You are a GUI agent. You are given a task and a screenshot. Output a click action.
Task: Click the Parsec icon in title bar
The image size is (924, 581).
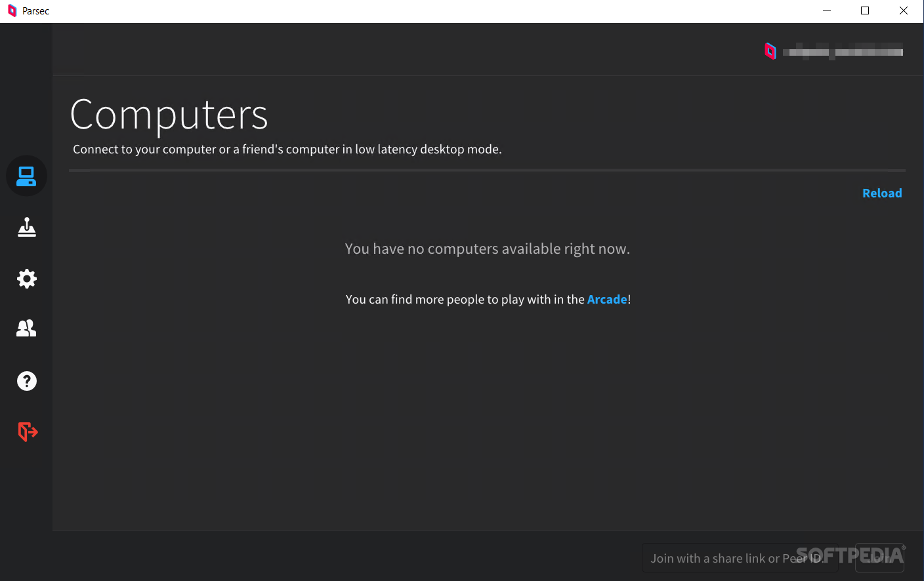coord(12,10)
